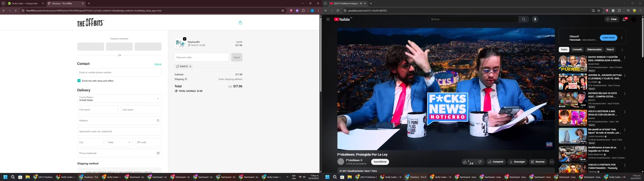
Task: Select the Comedia filter chip
Action: click(x=577, y=49)
